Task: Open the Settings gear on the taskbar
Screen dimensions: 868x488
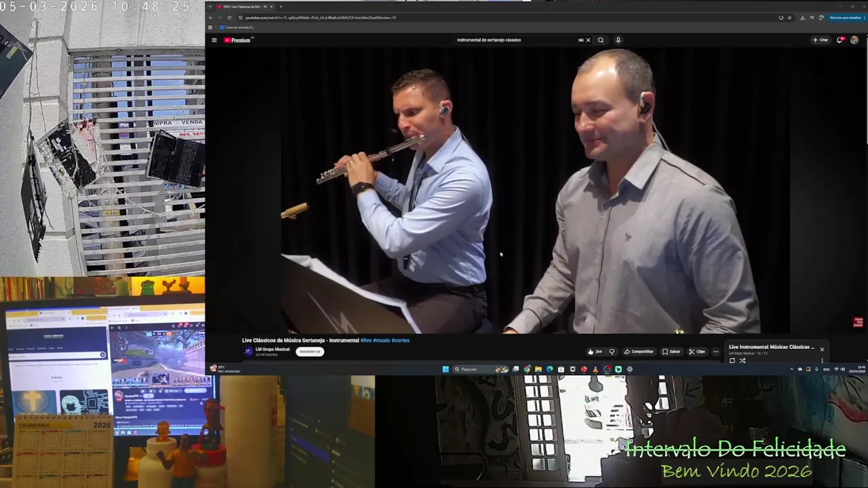Action: click(629, 369)
